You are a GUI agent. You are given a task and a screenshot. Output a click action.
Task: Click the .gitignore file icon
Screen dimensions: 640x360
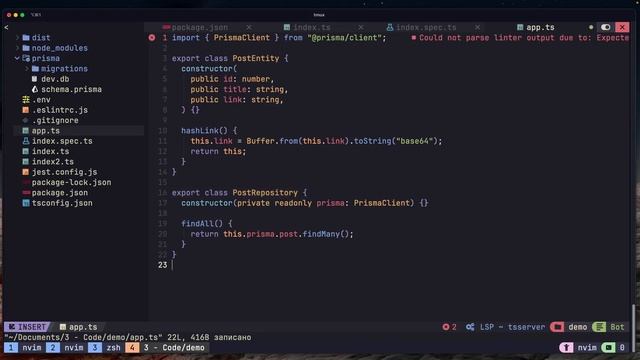[26, 120]
